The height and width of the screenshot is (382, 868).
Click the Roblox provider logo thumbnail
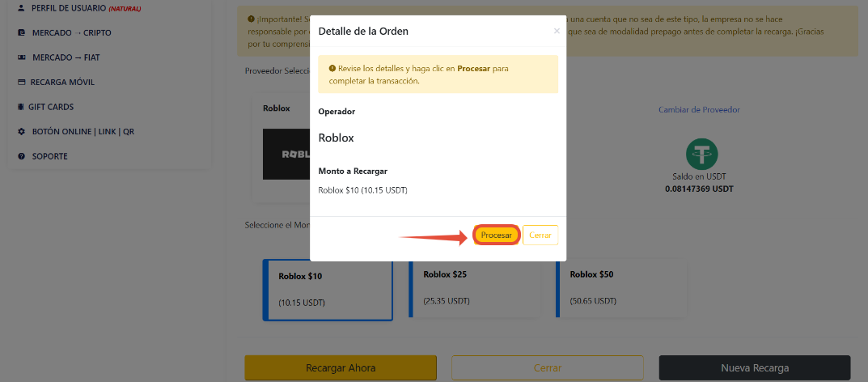click(286, 154)
